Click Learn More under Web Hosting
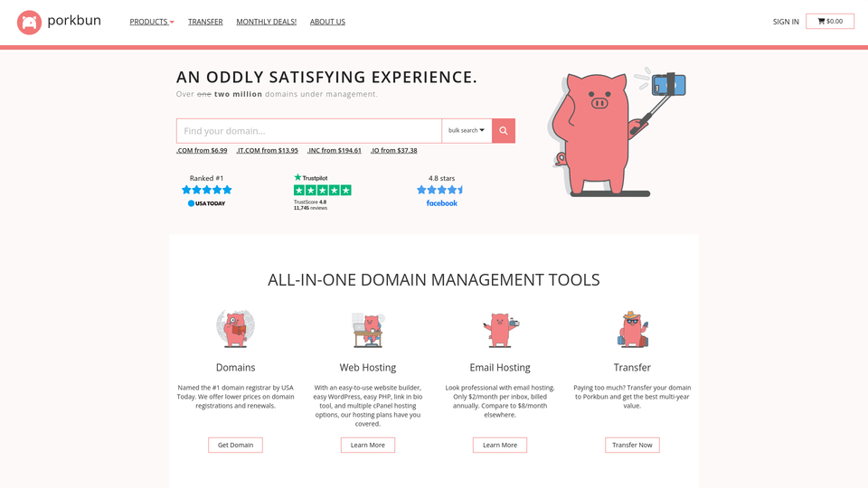This screenshot has width=868, height=488. [x=368, y=445]
